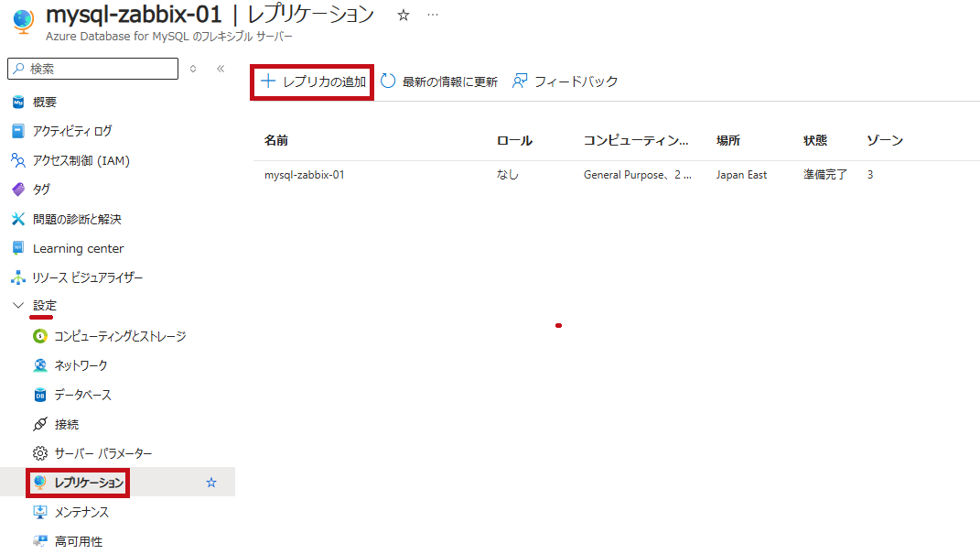Open リソース ビジュアライザー menu item

[78, 277]
